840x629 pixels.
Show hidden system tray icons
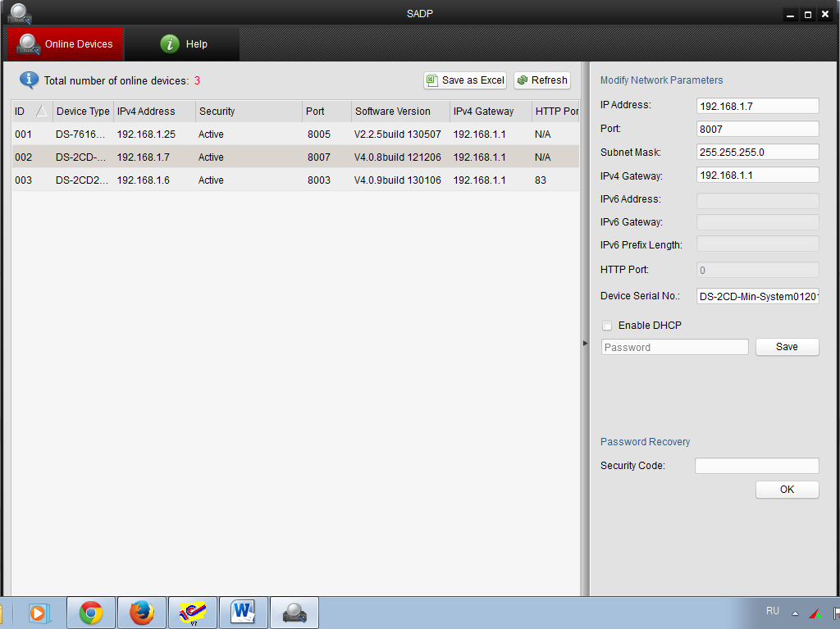[x=796, y=613]
